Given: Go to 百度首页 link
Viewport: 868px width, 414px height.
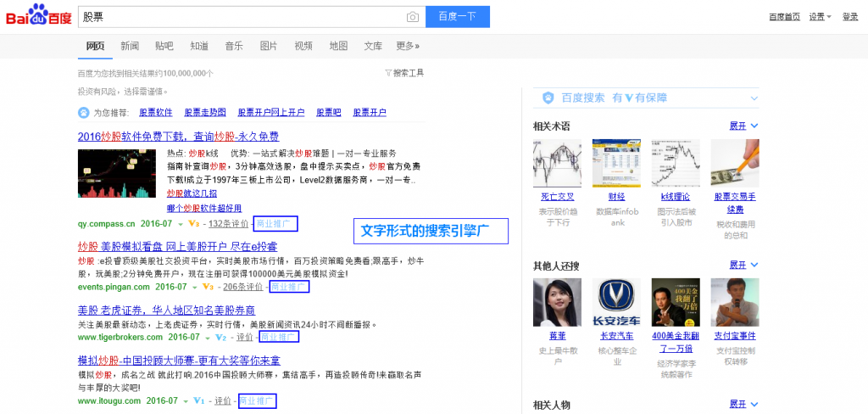Looking at the screenshot, I should point(784,17).
